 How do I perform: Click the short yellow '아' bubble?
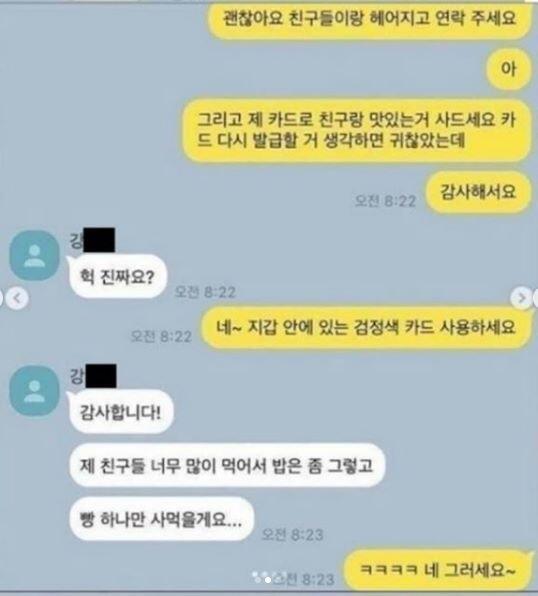pos(508,69)
